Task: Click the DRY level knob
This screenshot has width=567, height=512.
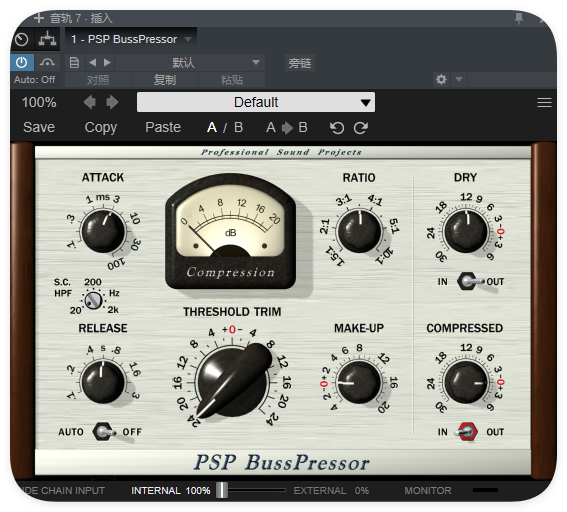Action: (x=466, y=231)
